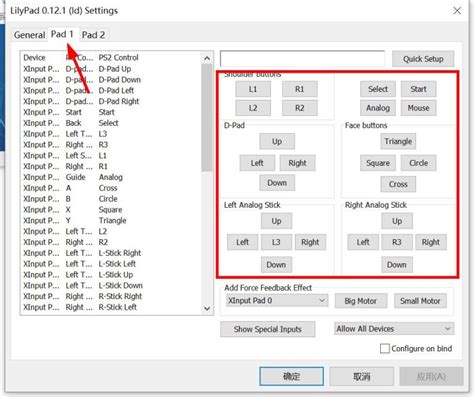Select the X to Square binding row

tap(111, 210)
